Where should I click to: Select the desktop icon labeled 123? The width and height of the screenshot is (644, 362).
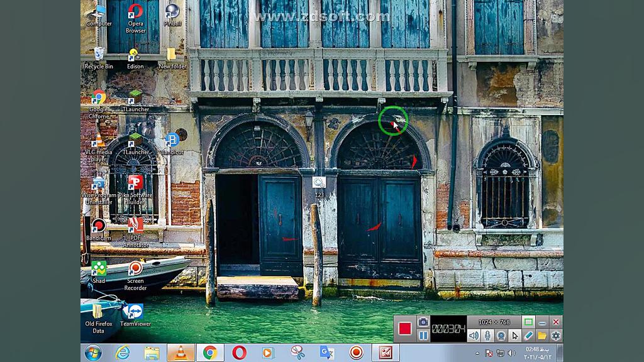click(x=319, y=187)
